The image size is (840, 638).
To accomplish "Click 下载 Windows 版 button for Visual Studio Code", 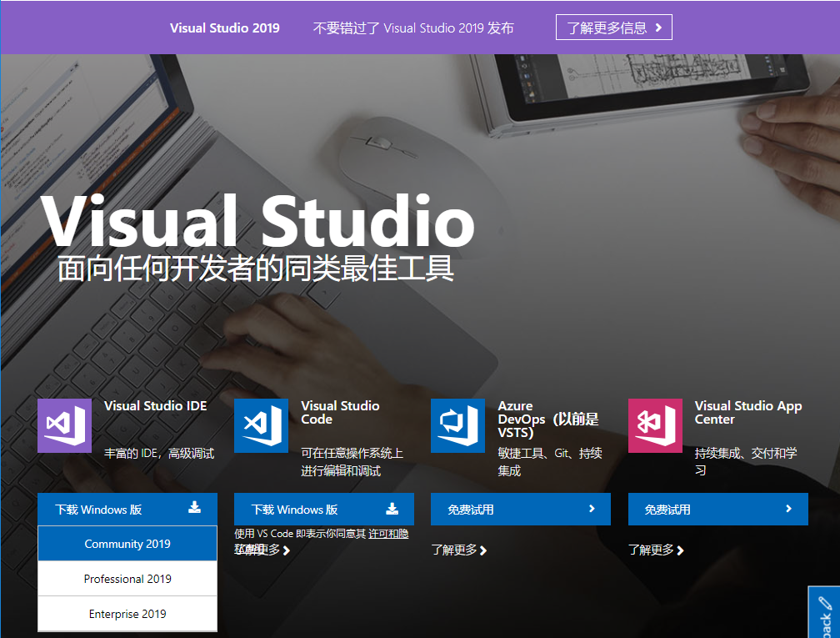I will point(323,509).
